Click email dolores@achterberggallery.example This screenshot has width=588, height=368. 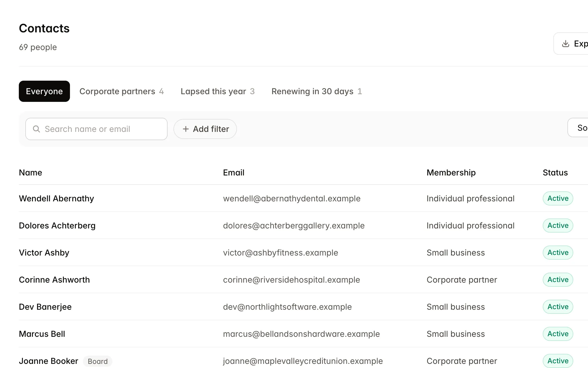pyautogui.click(x=294, y=226)
